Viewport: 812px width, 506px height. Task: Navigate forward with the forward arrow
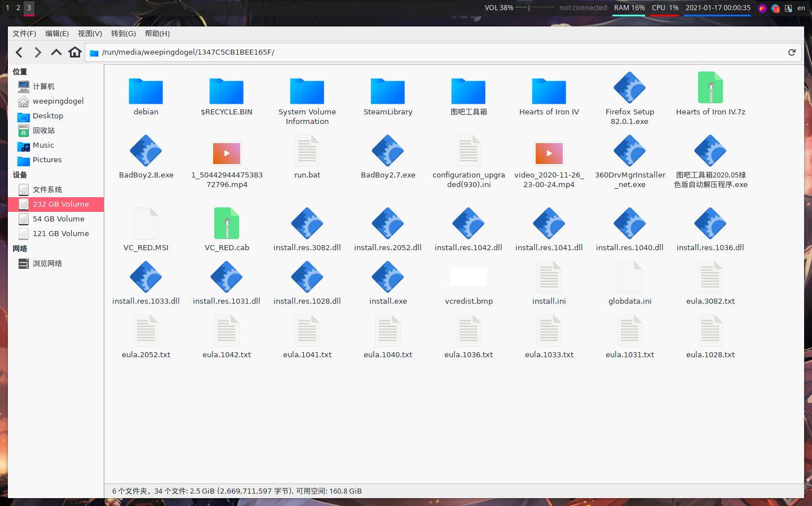(38, 52)
